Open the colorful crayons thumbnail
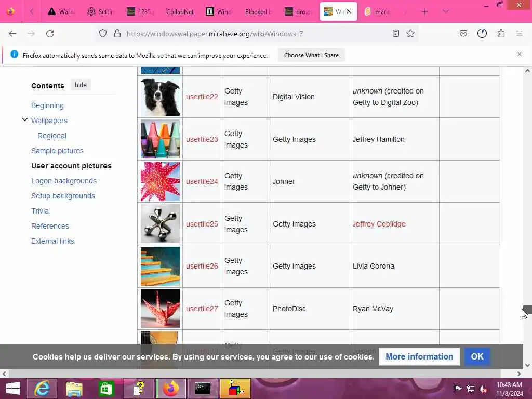The height and width of the screenshot is (399, 532). 160,139
